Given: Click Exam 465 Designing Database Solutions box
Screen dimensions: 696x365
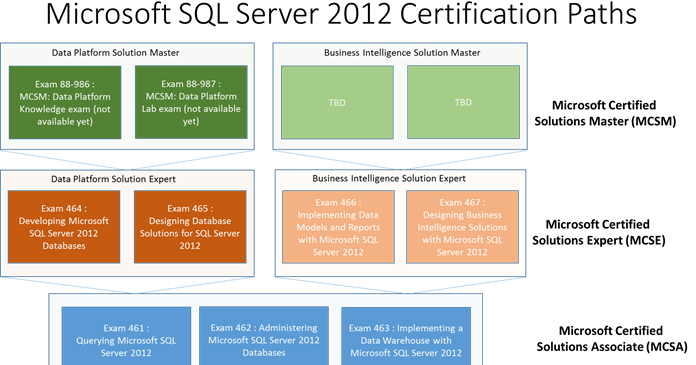Looking at the screenshot, I should 190,227.
